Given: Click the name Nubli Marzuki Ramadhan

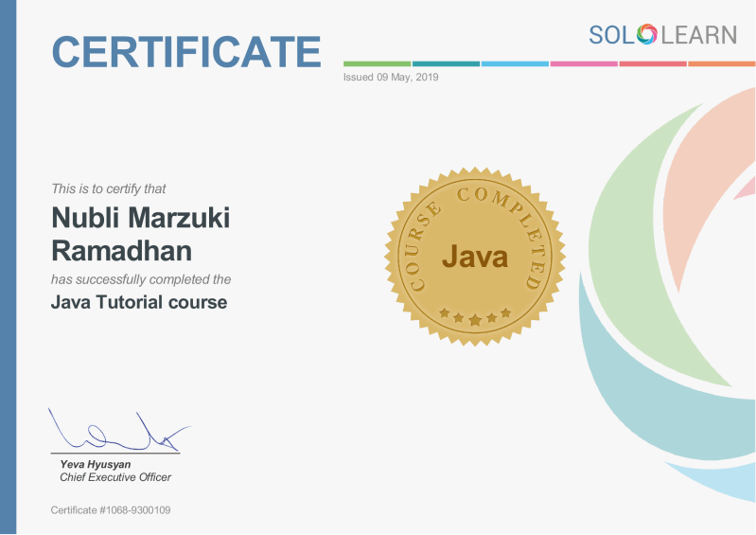Looking at the screenshot, I should point(140,234).
